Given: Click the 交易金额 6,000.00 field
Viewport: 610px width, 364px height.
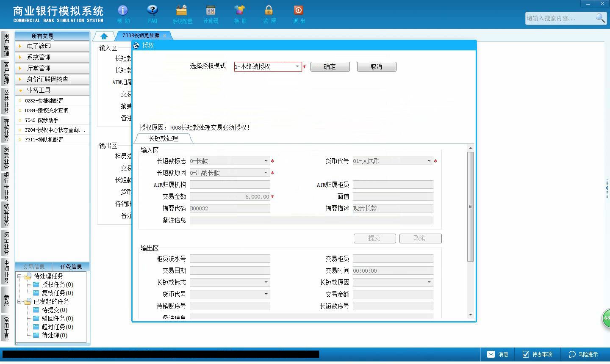Looking at the screenshot, I should pyautogui.click(x=230, y=196).
